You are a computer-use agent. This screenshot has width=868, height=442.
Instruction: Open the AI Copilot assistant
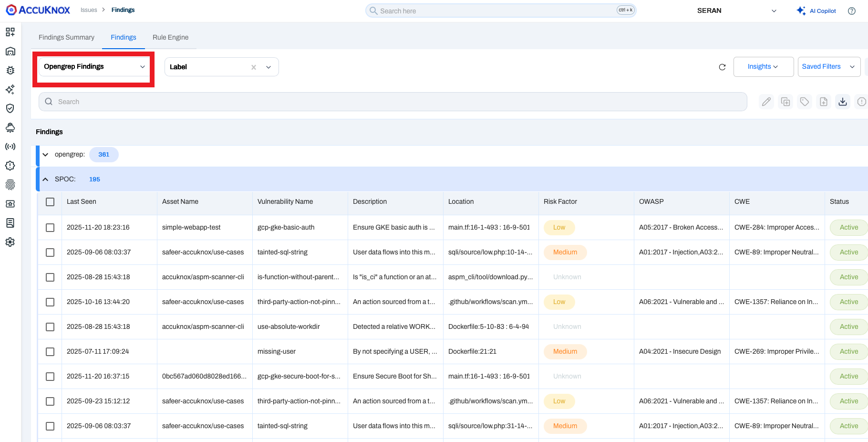click(816, 11)
